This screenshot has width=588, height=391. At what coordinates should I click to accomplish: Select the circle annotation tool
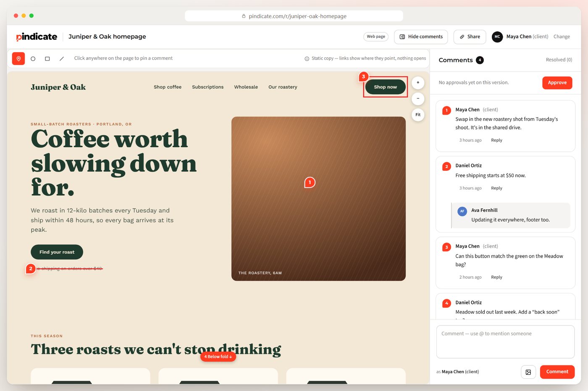pyautogui.click(x=33, y=59)
